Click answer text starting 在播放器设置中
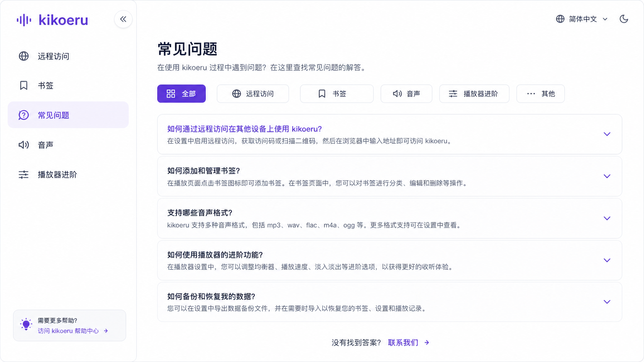This screenshot has width=644, height=362. (312, 267)
